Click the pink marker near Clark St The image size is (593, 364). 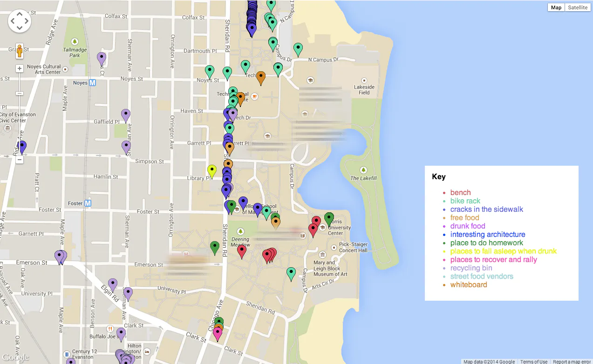tap(218, 334)
